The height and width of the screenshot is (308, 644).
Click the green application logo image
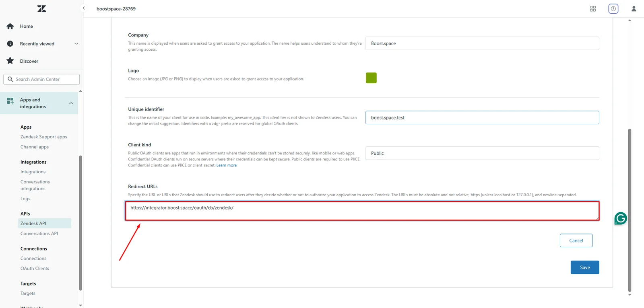point(371,78)
